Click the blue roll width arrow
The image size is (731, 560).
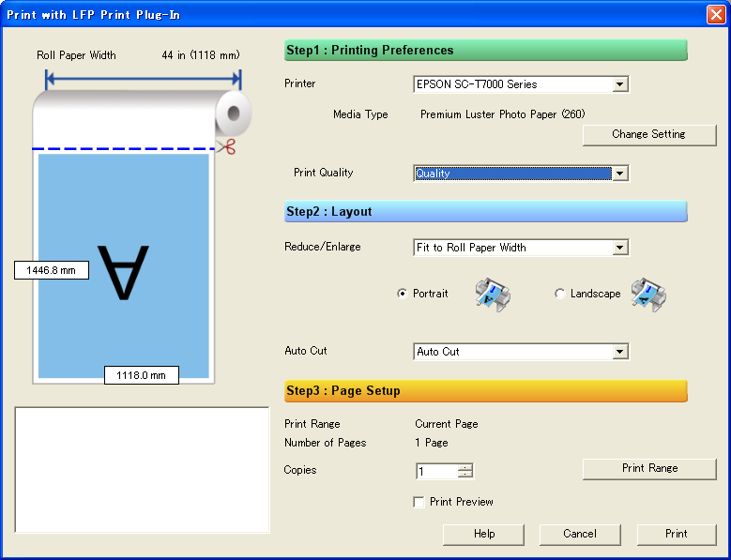point(144,79)
